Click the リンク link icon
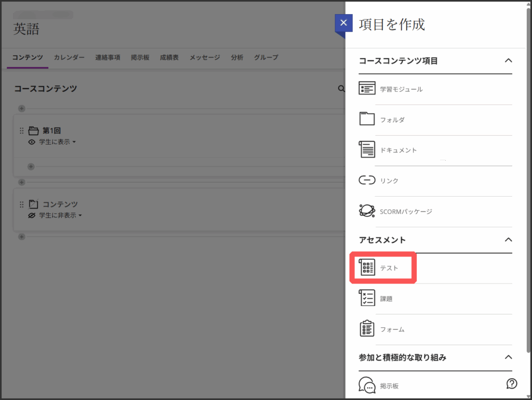Viewport: 532px width, 400px height. coord(367,180)
